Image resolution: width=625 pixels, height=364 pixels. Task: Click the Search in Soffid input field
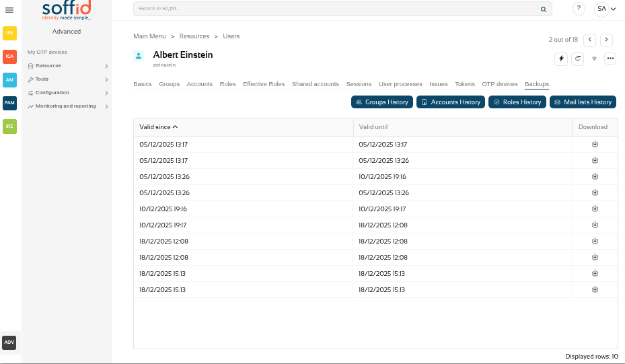(x=336, y=9)
